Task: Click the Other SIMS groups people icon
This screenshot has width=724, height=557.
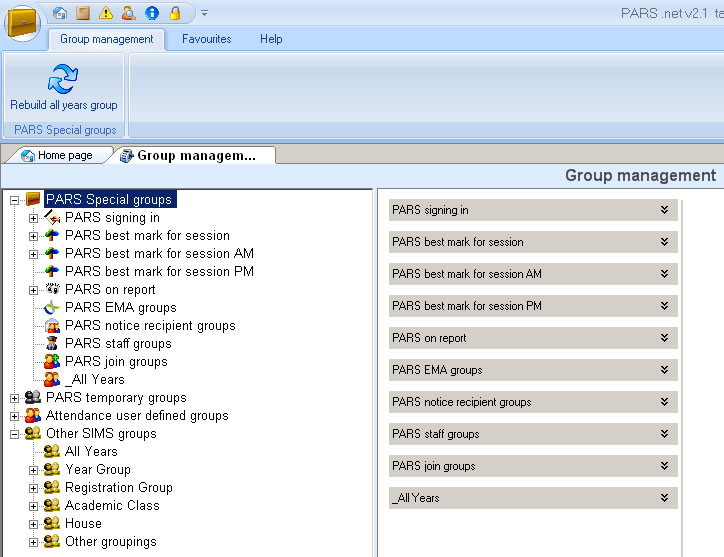Action: pos(33,433)
